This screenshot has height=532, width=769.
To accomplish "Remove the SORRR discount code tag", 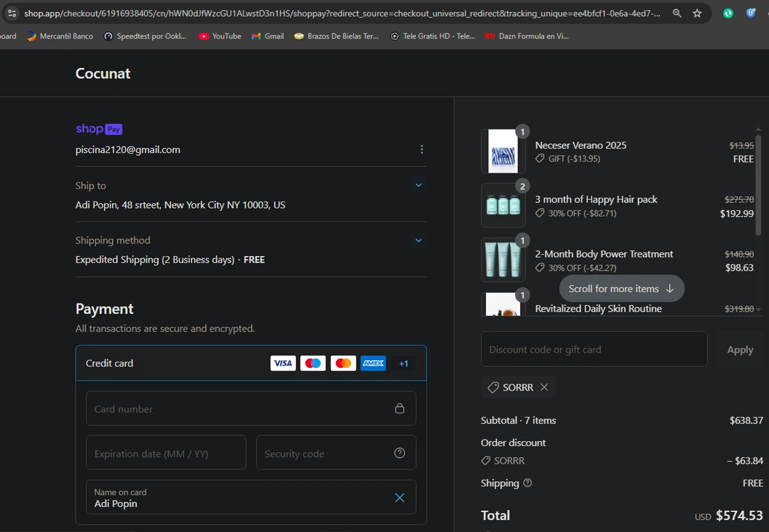I will 544,387.
